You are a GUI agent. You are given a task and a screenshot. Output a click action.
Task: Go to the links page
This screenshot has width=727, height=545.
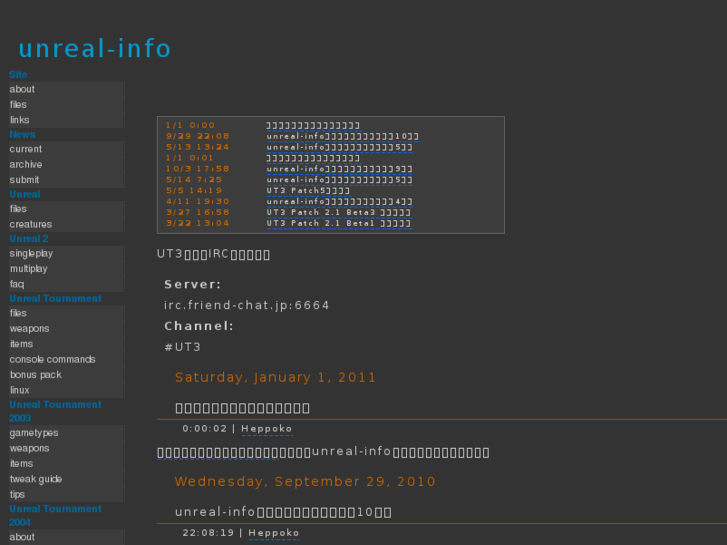(x=66, y=120)
